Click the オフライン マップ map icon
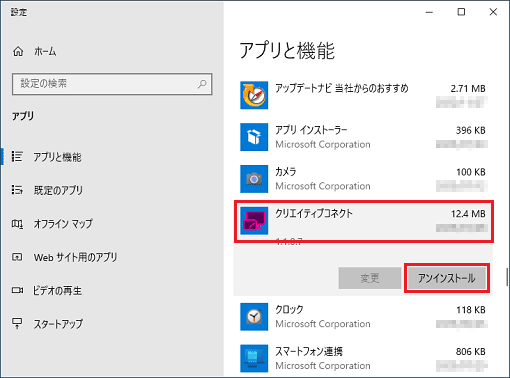 coord(17,223)
